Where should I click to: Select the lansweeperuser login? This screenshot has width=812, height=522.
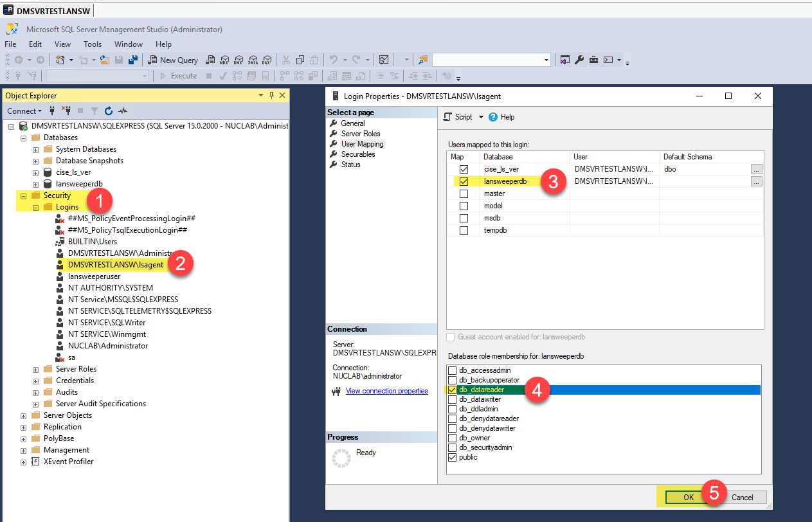tap(94, 276)
